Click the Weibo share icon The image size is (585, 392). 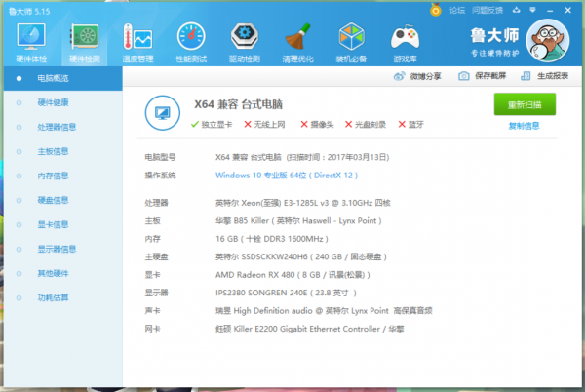pyautogui.click(x=399, y=76)
